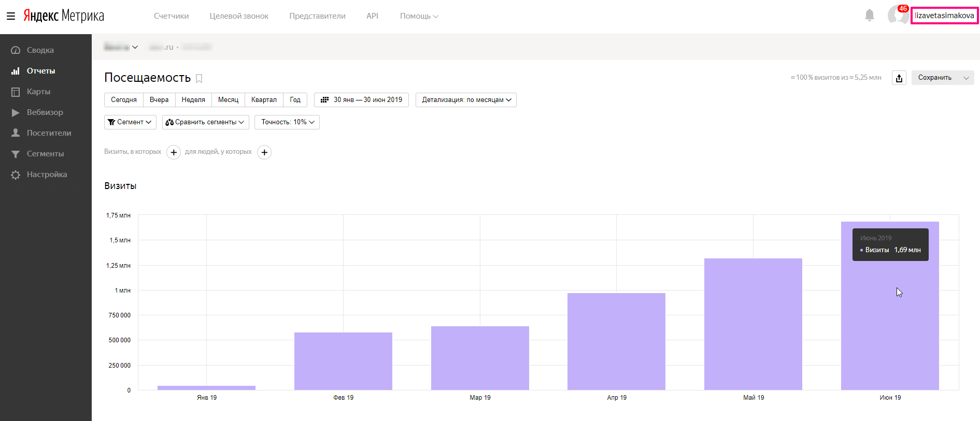Add condition для людей, у которых
Screen dimensions: 980x421
[x=264, y=152]
